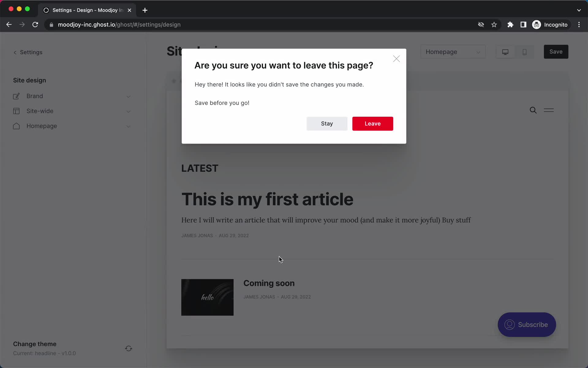
Task: Close the unsaved changes dialog
Action: pyautogui.click(x=396, y=59)
